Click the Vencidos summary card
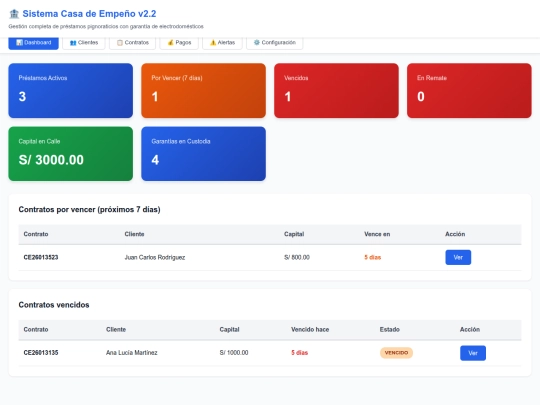 point(336,91)
